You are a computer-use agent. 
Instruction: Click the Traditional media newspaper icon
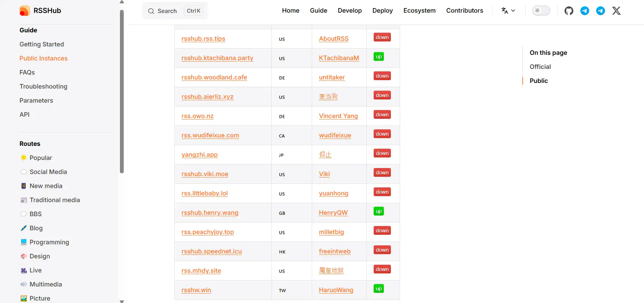[x=24, y=200]
